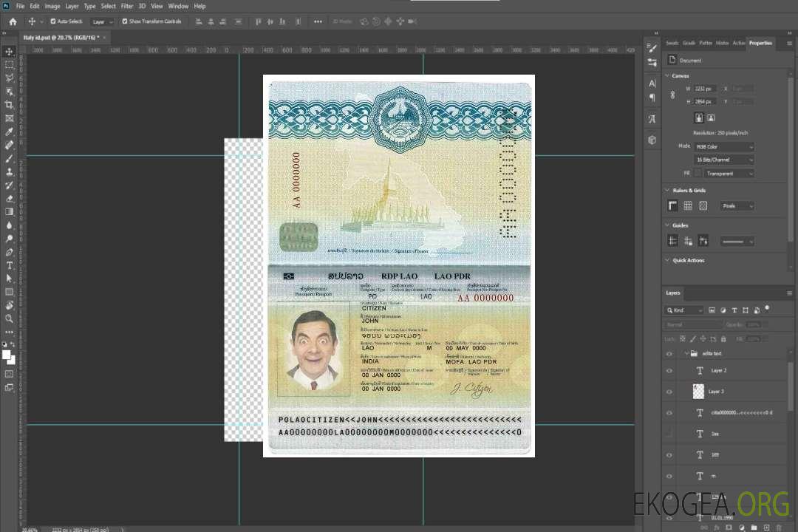Hide Layer 2 using its eye icon
This screenshot has height=532, width=798.
pos(669,371)
